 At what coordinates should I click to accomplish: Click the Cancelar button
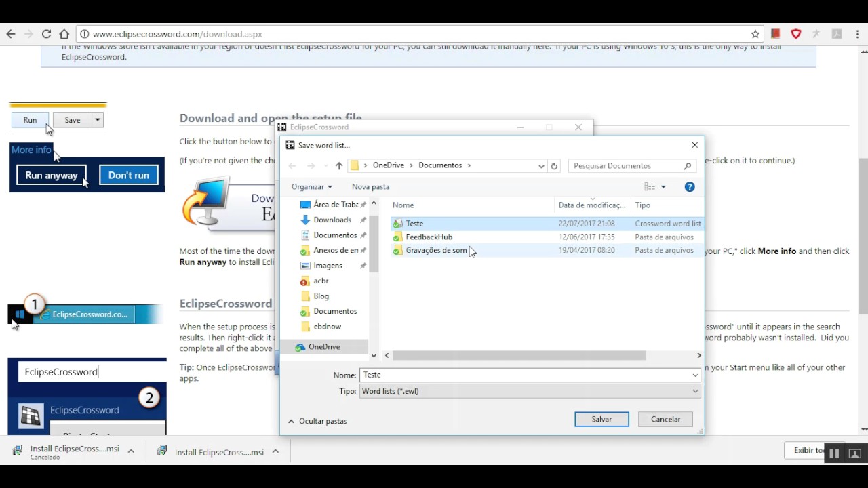(665, 420)
